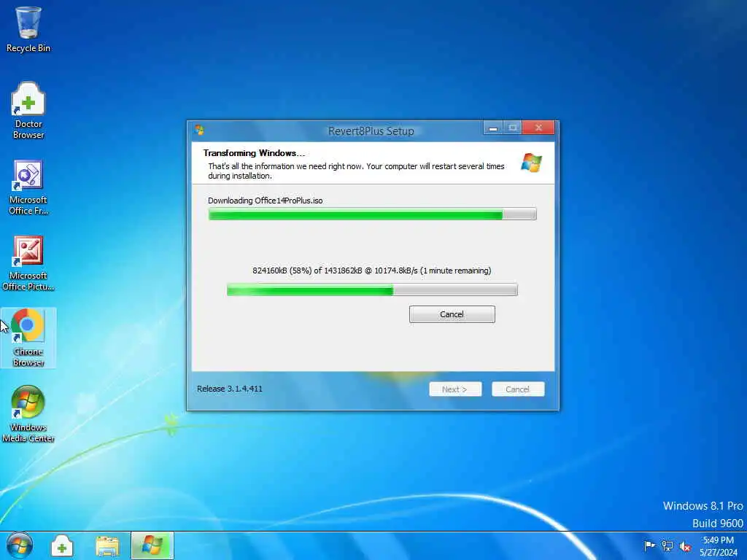747x560 pixels.
Task: Close the Revert8Plus Setup window
Action: tap(538, 128)
